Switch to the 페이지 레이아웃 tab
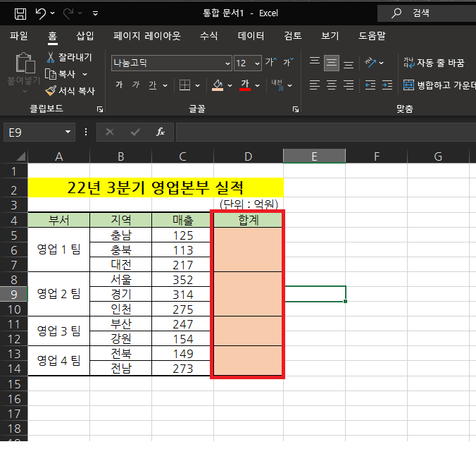Screen dimensions: 476x449 147,36
